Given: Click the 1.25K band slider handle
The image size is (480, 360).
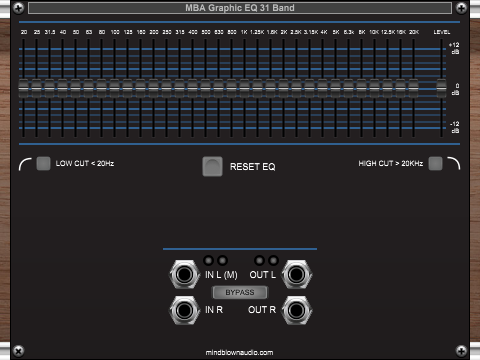Looking at the screenshot, I should pyautogui.click(x=257, y=88).
